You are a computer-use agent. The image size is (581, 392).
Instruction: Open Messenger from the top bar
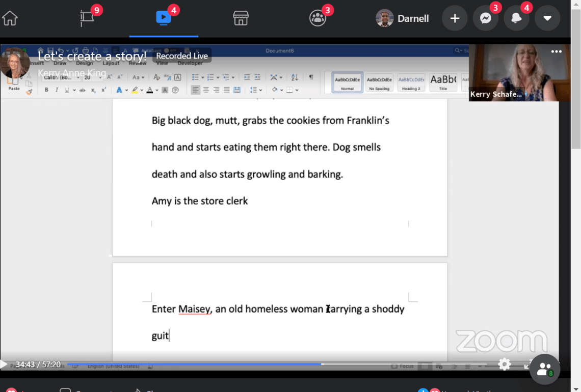click(486, 18)
